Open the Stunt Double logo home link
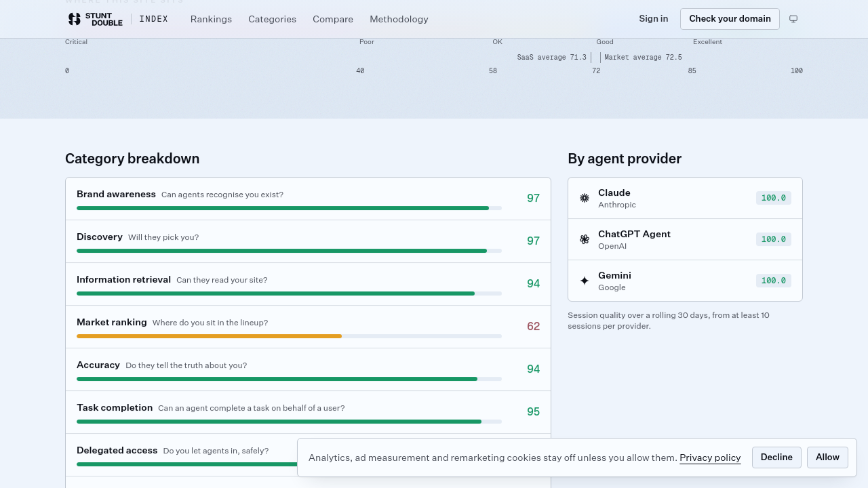The height and width of the screenshot is (488, 868). (95, 19)
